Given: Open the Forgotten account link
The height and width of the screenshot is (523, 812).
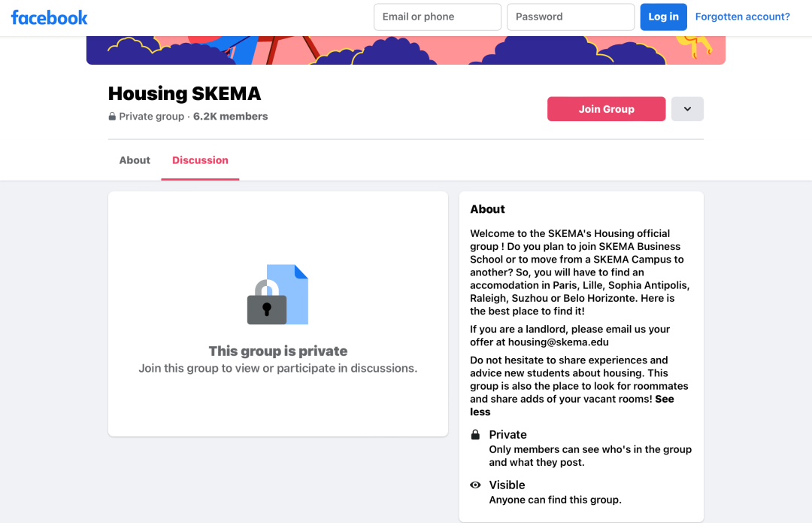Looking at the screenshot, I should pyautogui.click(x=742, y=17).
